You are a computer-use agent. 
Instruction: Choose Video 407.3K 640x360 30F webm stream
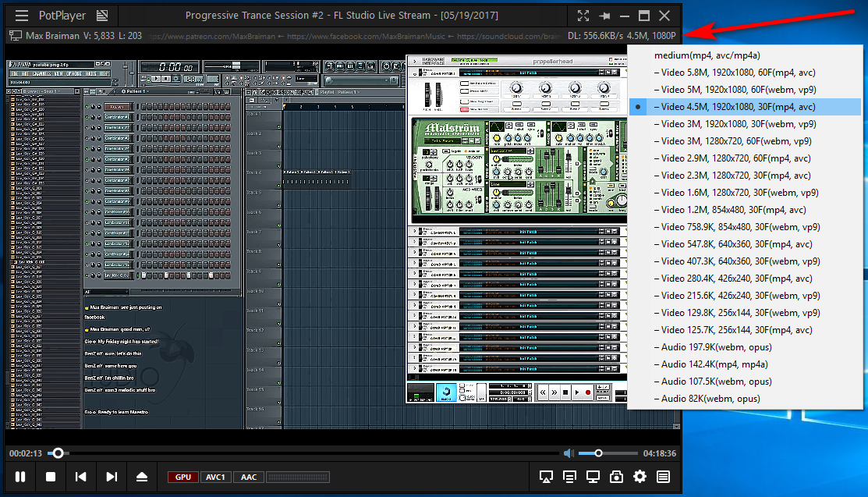point(745,261)
